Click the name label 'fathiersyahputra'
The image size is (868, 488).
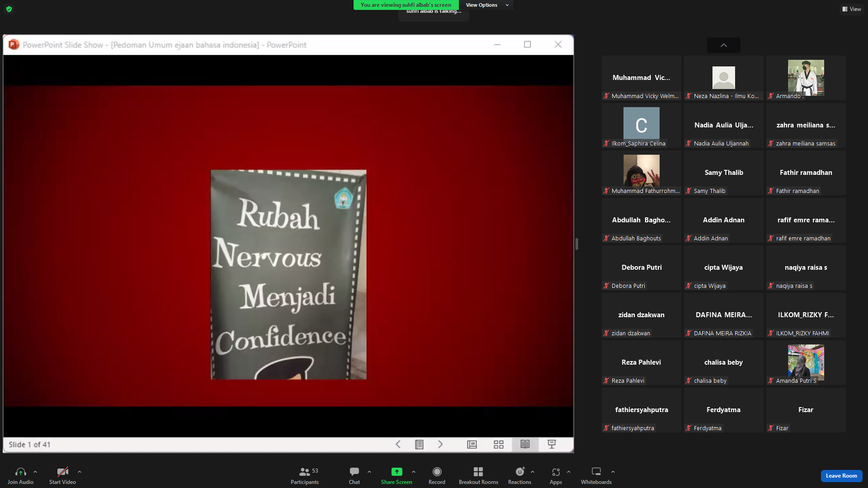[x=633, y=428]
